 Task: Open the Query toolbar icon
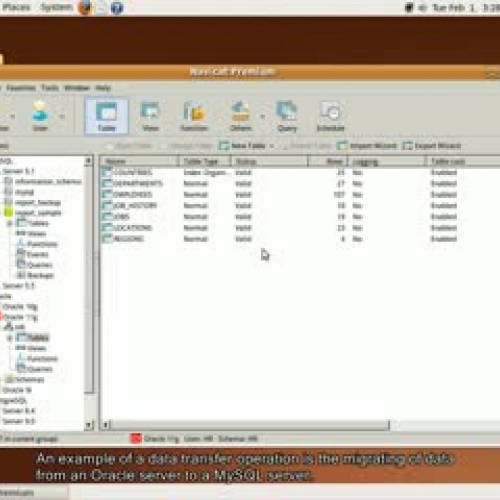click(x=287, y=117)
